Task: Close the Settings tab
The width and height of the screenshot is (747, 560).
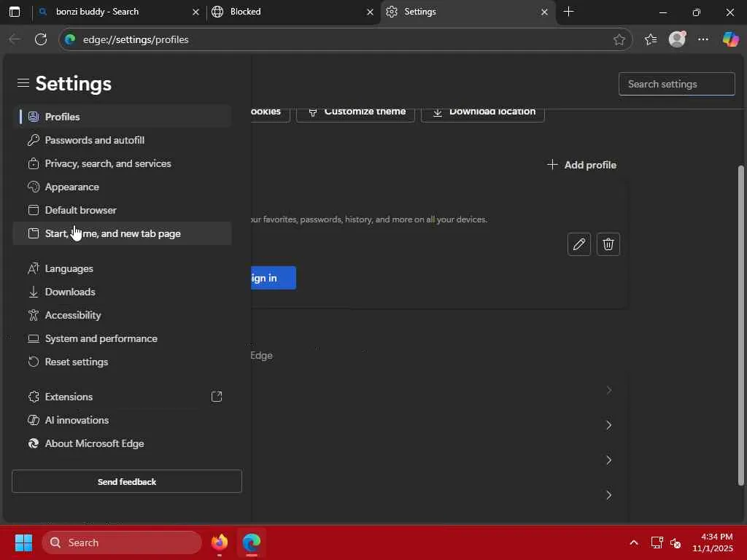Action: pyautogui.click(x=544, y=12)
